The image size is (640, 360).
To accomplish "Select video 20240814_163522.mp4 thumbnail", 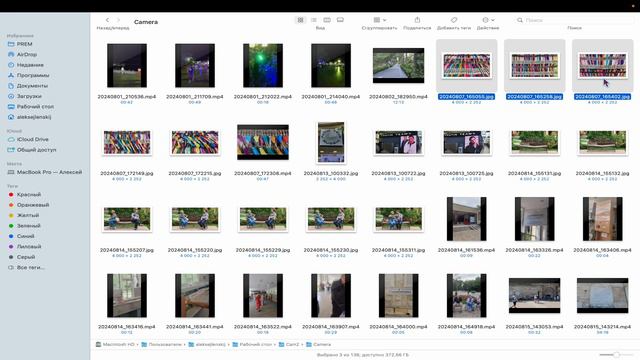I will [x=263, y=296].
